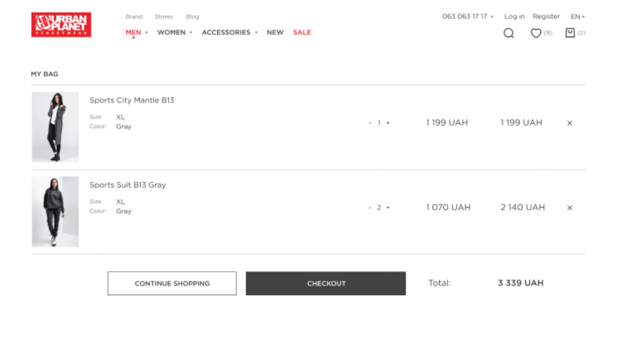Open the shopping bag icon
Image resolution: width=617 pixels, height=364 pixels.
coord(570,33)
